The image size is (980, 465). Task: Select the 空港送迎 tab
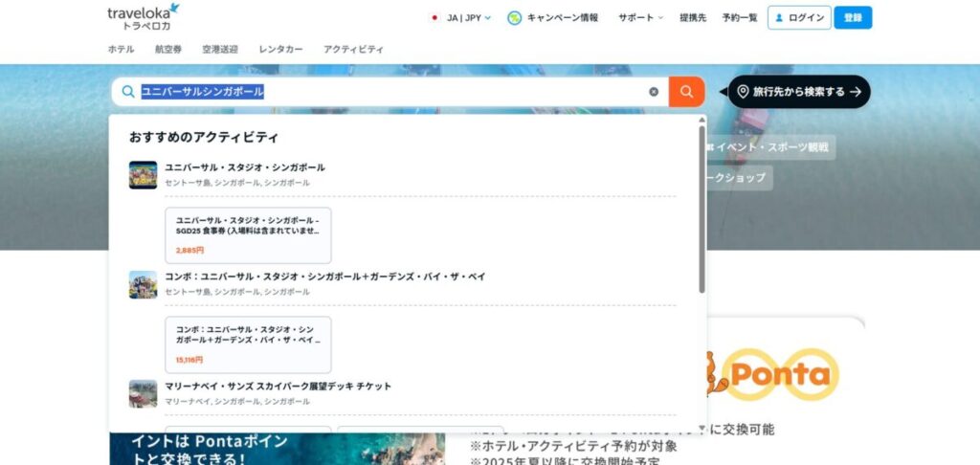point(220,50)
